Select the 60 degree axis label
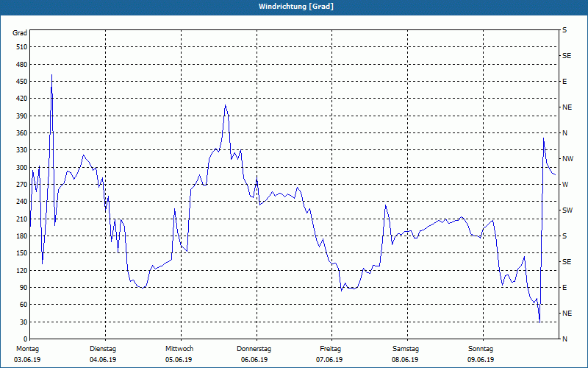This screenshot has width=588, height=368. coord(24,305)
